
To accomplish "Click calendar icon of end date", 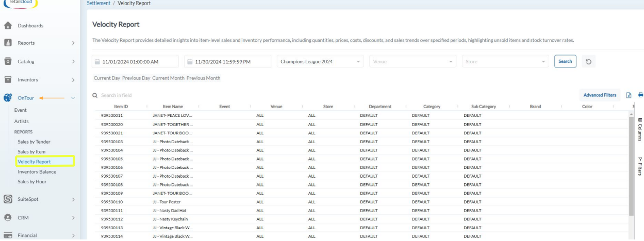I will point(190,62).
